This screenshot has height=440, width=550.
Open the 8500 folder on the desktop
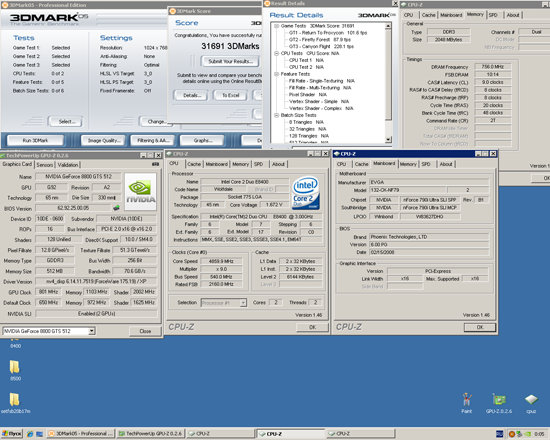point(15,370)
